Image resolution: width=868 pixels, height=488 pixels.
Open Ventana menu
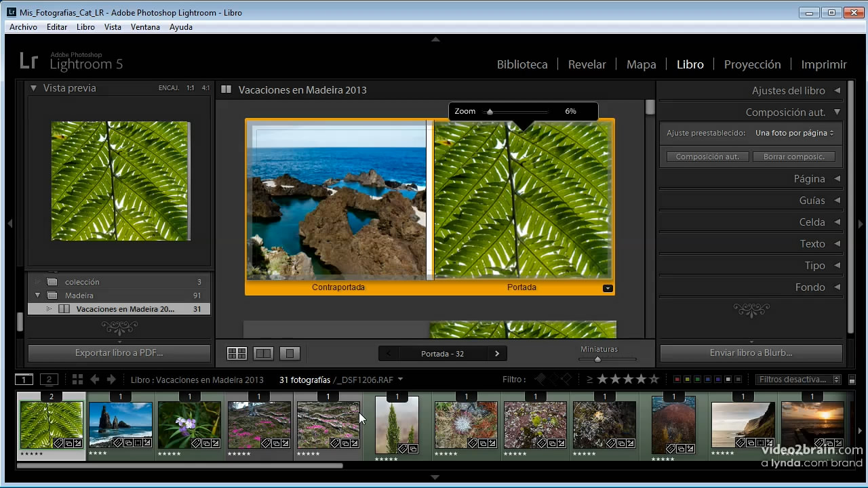[145, 27]
